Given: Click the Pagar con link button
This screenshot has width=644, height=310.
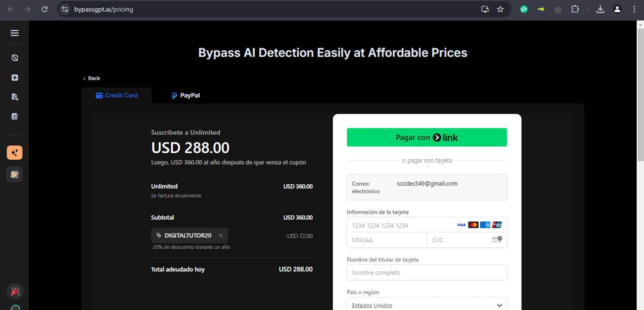Looking at the screenshot, I should click(427, 137).
